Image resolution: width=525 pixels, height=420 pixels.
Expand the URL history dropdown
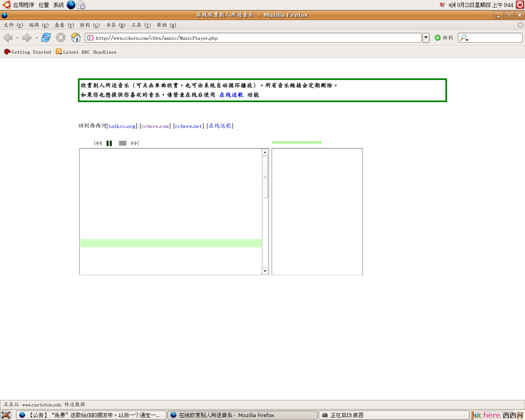click(426, 38)
